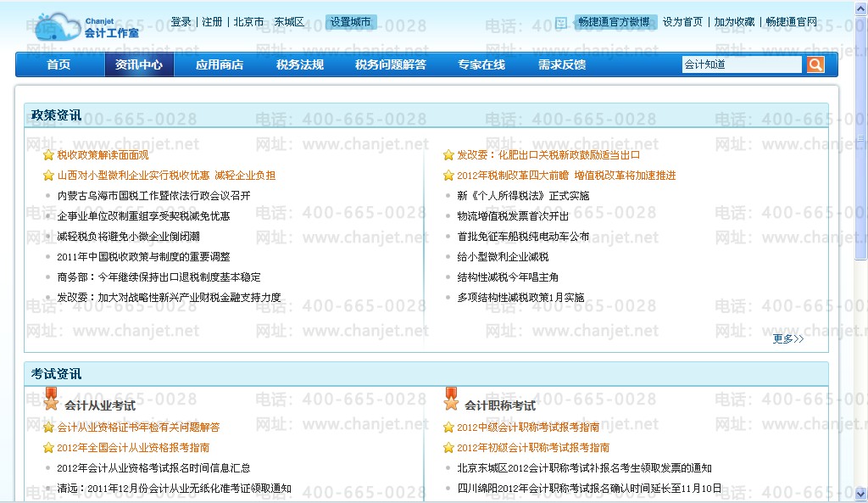
Task: Open article 2011年中国税收政策与制度的重要调整
Action: pos(143,257)
